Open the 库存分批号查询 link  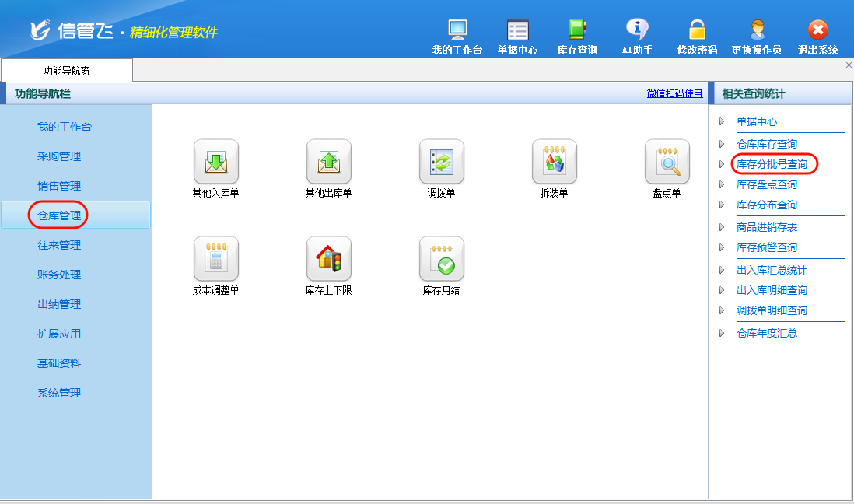(772, 164)
